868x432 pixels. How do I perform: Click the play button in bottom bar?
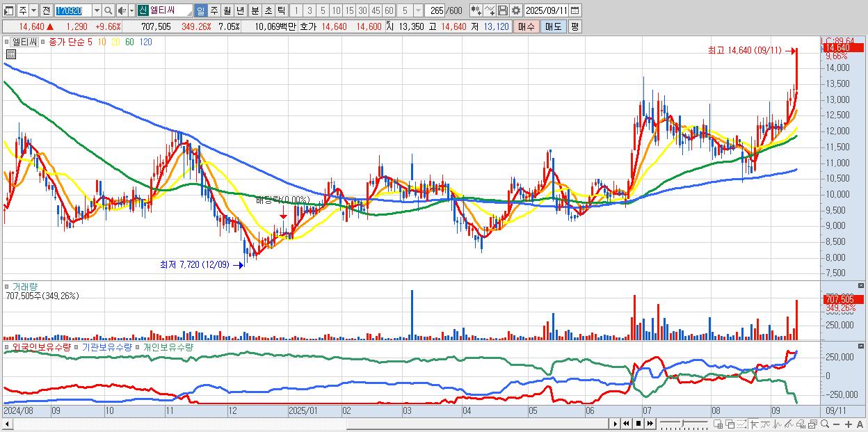point(615,424)
